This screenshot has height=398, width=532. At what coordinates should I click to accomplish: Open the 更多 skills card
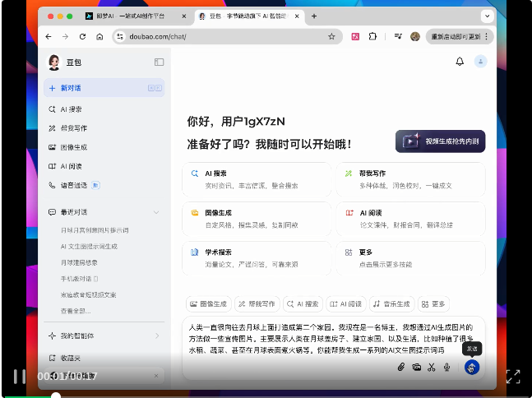click(410, 258)
